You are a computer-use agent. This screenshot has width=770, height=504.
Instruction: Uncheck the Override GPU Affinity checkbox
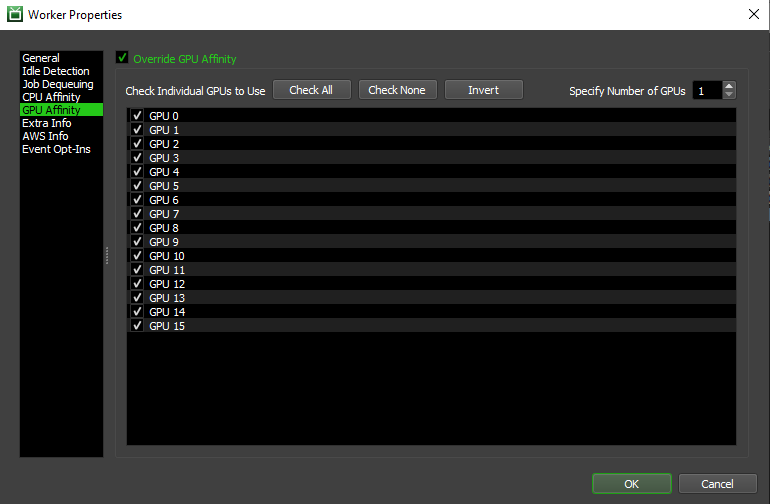pos(123,58)
